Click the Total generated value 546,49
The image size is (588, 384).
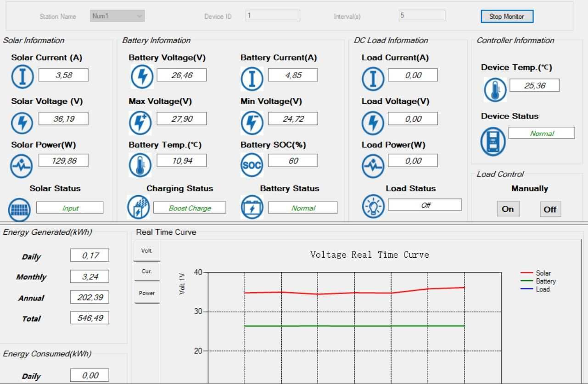[x=90, y=317]
